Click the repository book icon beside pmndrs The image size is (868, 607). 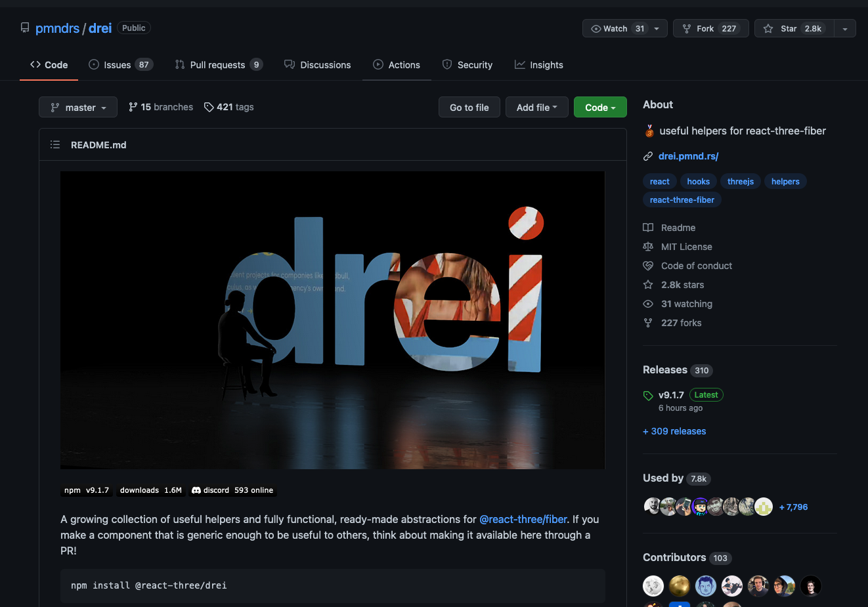[x=25, y=28]
